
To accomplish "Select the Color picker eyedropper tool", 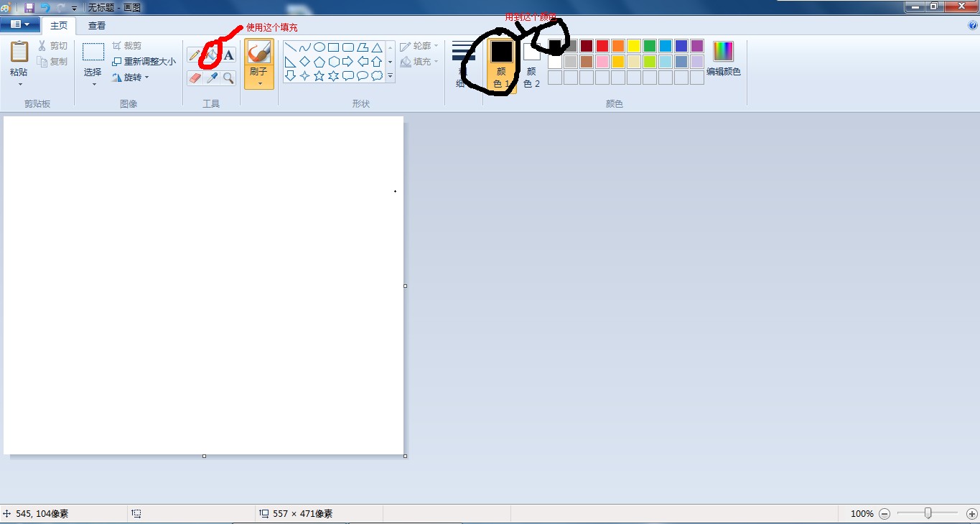I will [x=211, y=78].
